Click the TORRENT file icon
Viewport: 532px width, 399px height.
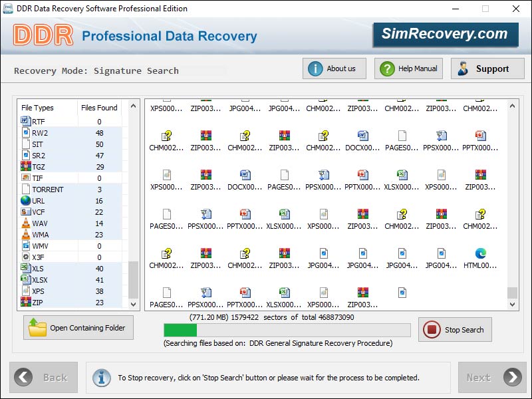[x=26, y=189]
